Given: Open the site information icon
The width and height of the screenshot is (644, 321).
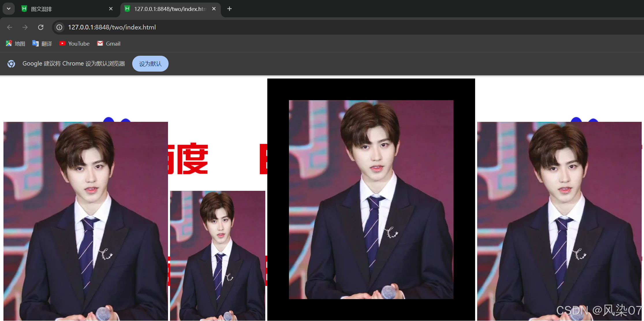Looking at the screenshot, I should pyautogui.click(x=59, y=27).
